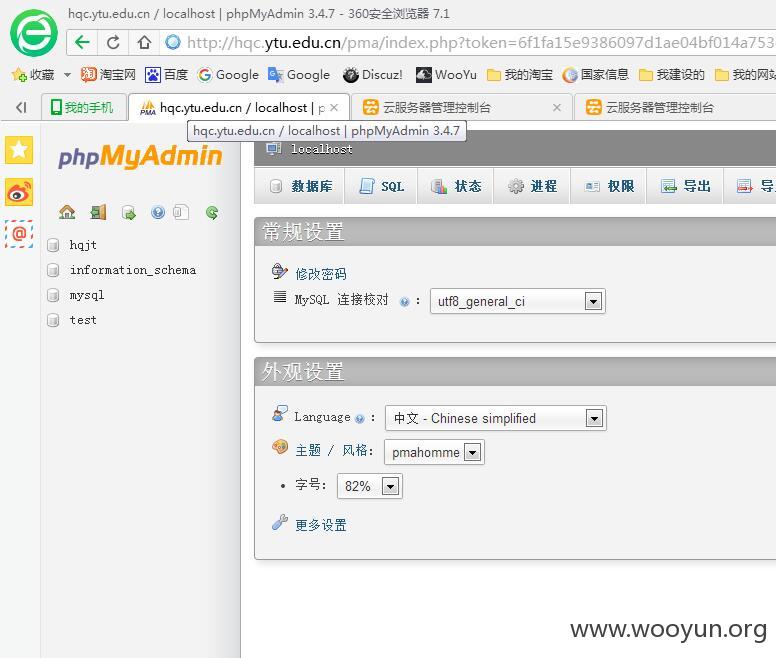This screenshot has width=776, height=658.
Task: Expand the 收藏 bookmarks dropdown arrow
Action: (x=67, y=75)
